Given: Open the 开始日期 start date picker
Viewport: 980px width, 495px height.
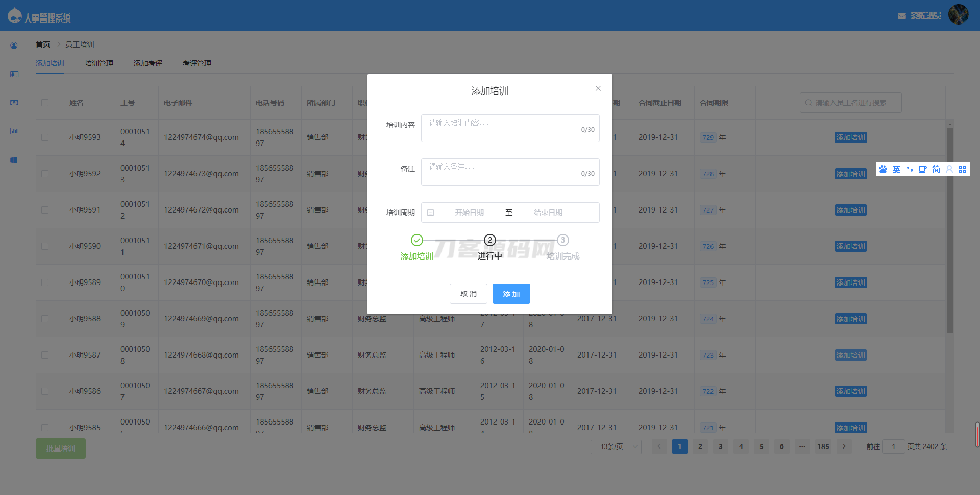Looking at the screenshot, I should [469, 213].
